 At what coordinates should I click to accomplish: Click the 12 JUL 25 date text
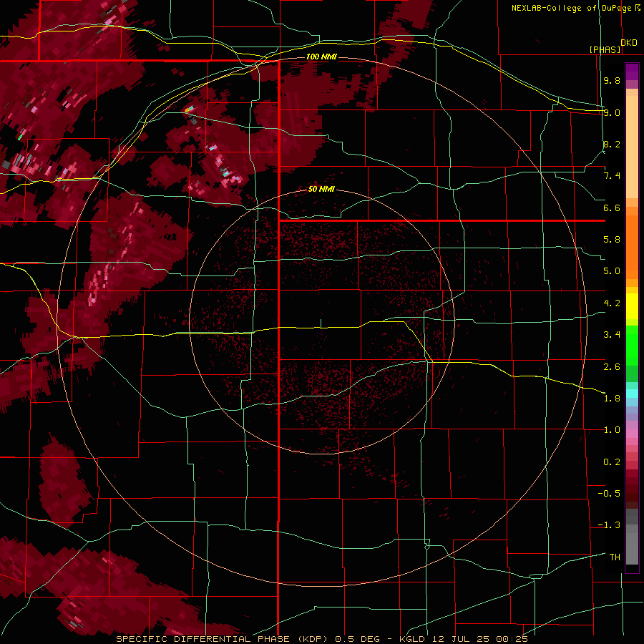[460, 639]
